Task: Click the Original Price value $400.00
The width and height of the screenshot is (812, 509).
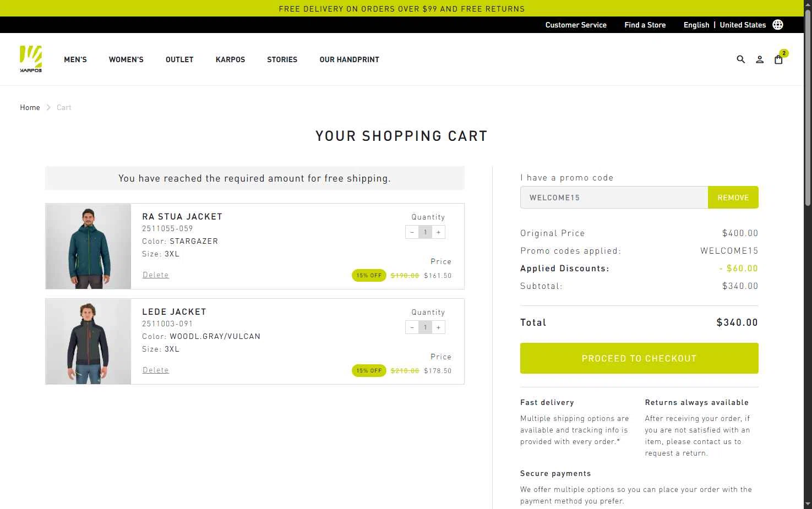Action: point(740,233)
